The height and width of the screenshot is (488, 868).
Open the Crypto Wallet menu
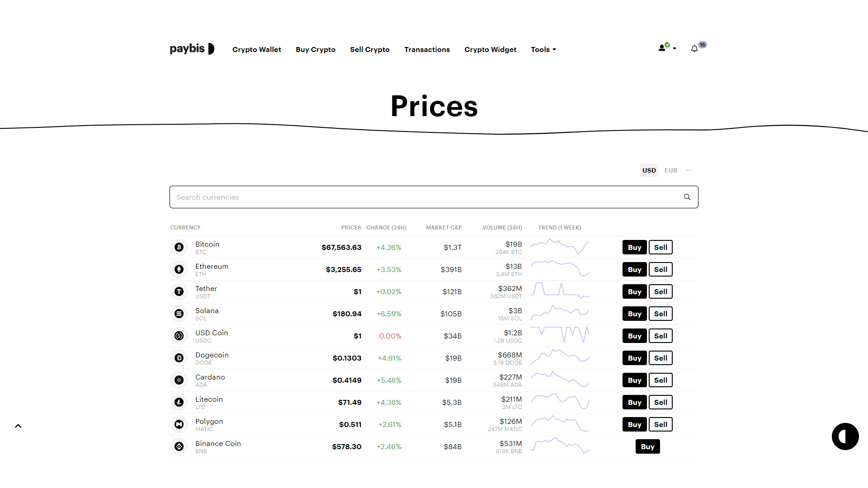(x=256, y=49)
